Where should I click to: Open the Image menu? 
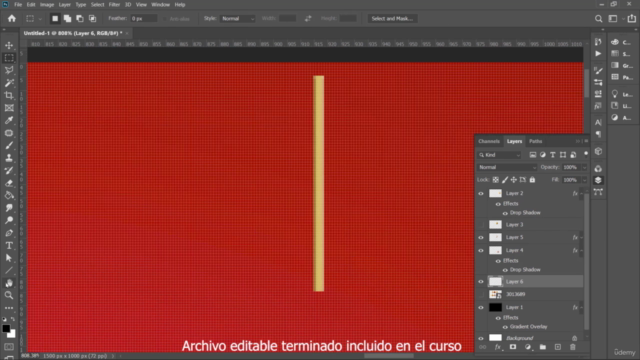point(47,4)
